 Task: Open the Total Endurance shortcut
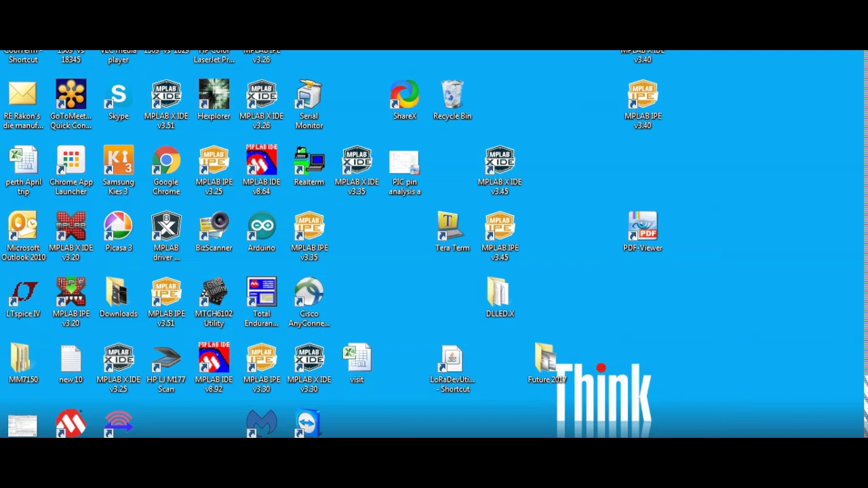pyautogui.click(x=262, y=302)
